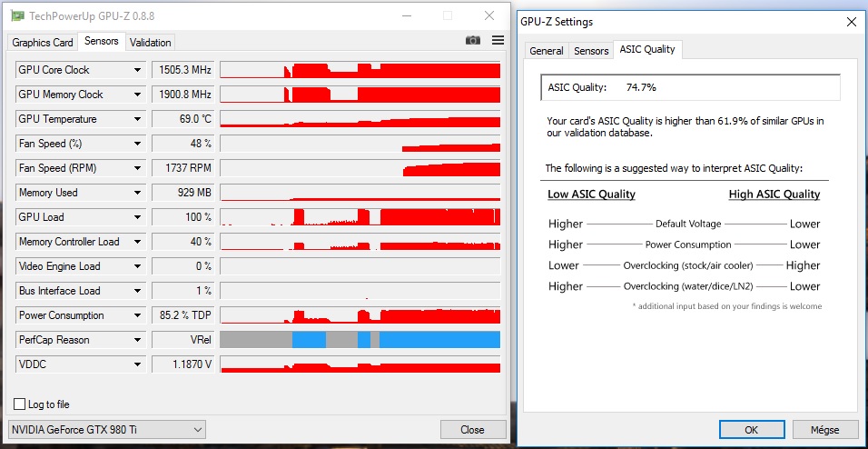
Task: Switch to the Graphics Card tab
Action: point(43,43)
